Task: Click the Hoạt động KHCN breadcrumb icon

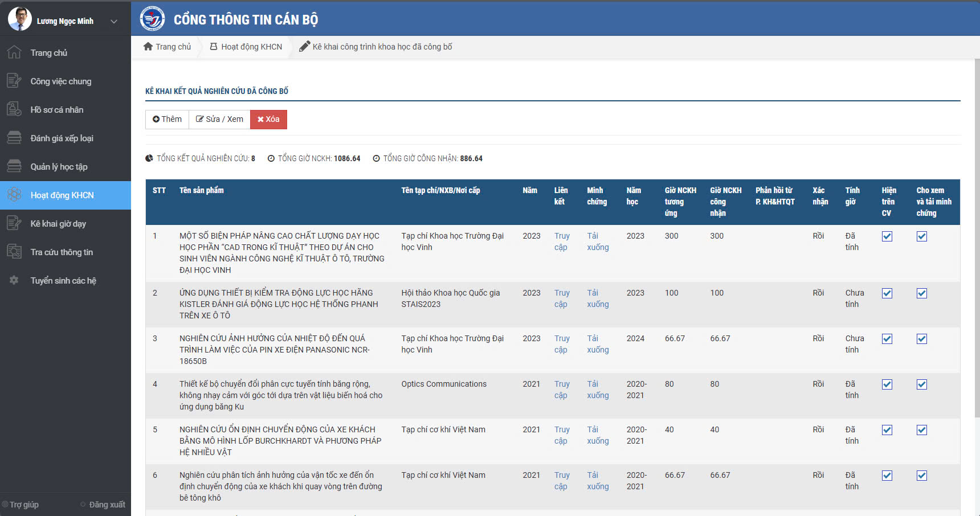Action: tap(214, 47)
